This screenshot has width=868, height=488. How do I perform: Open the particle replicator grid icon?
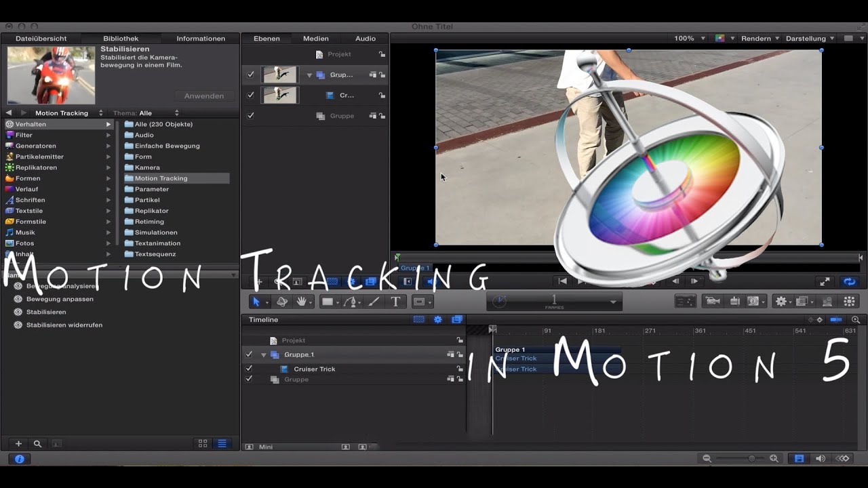pyautogui.click(x=849, y=302)
